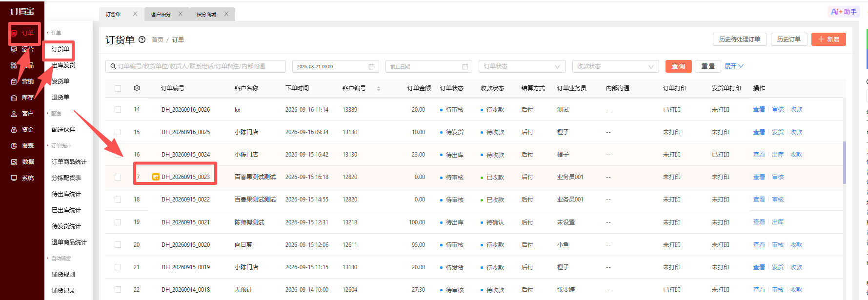Collapse the 订单 group in submenu
The height and width of the screenshot is (300, 868).
[54, 33]
